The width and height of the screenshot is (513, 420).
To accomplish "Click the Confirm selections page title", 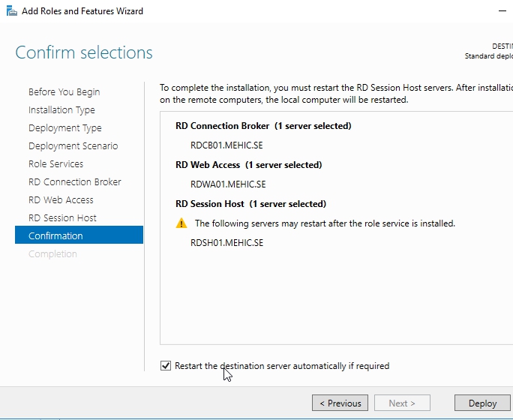I will pyautogui.click(x=84, y=53).
